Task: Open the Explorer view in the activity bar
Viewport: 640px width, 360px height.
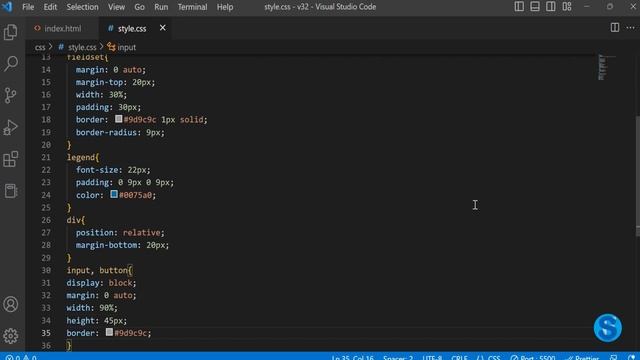Action: pos(11,32)
